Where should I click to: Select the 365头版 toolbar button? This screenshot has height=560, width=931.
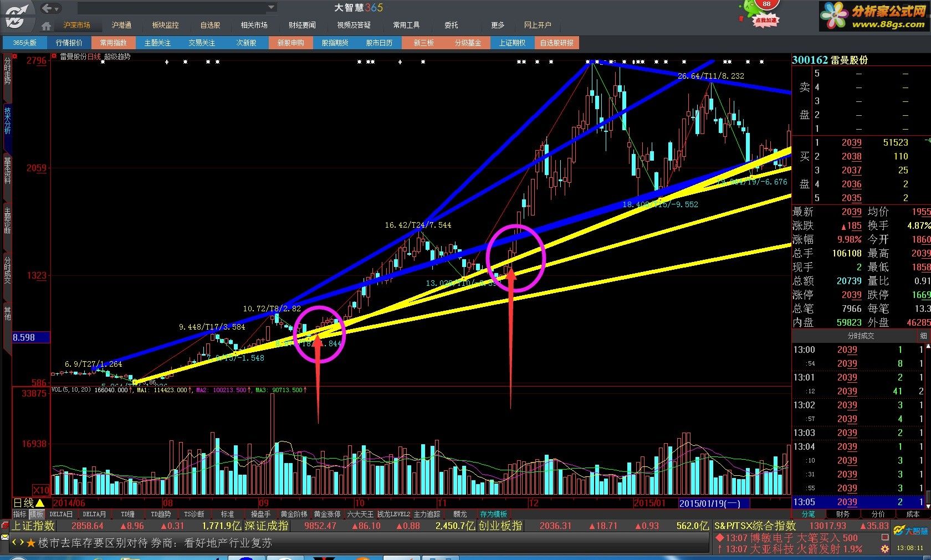[24, 43]
